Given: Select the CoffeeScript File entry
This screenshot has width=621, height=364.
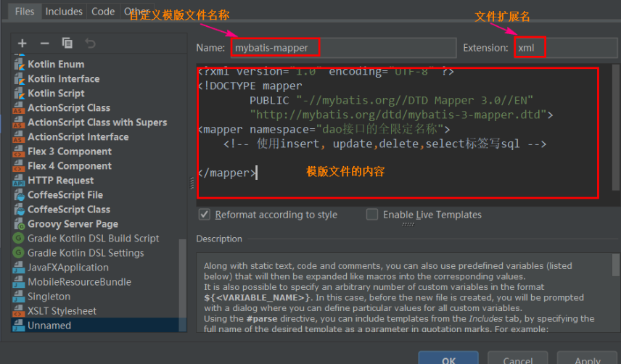Looking at the screenshot, I should click(x=65, y=195).
